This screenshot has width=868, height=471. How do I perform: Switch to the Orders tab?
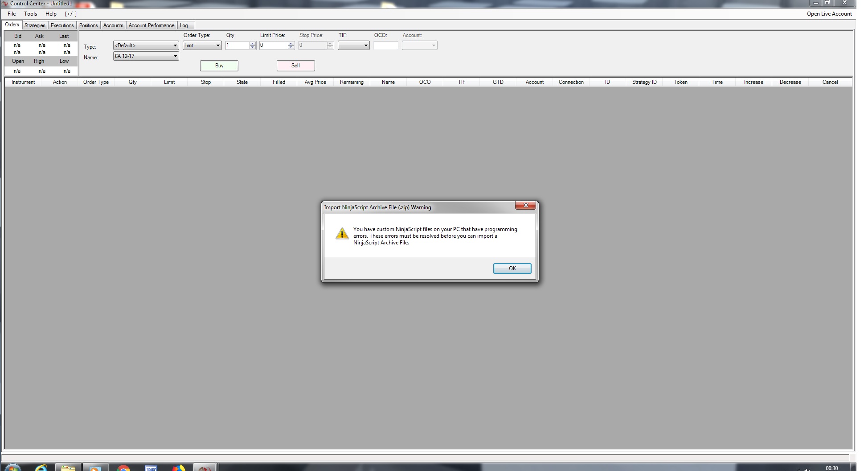coord(12,25)
